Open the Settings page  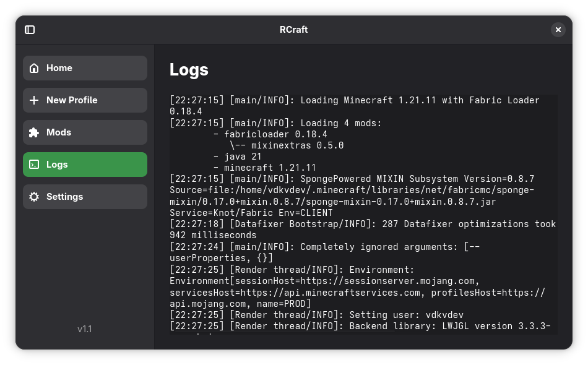[85, 197]
